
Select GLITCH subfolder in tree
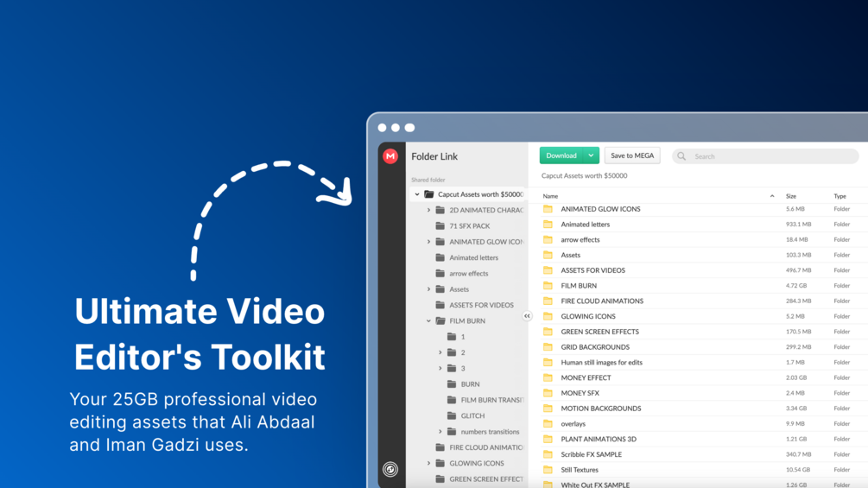tap(472, 415)
